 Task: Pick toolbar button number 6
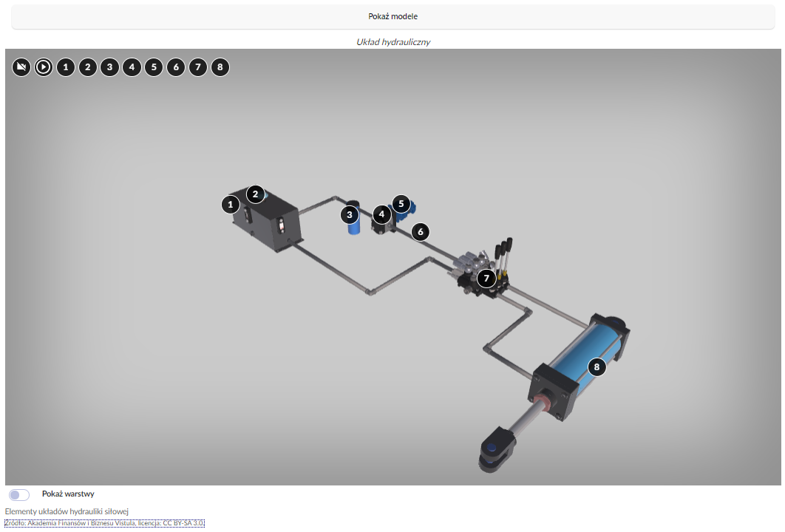click(x=175, y=67)
